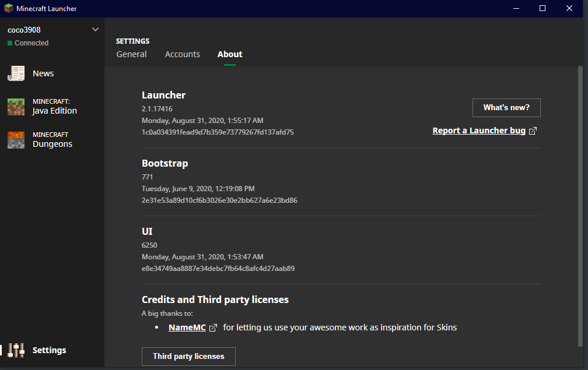
Task: Maximize the Minecraft Launcher window
Action: 542,8
